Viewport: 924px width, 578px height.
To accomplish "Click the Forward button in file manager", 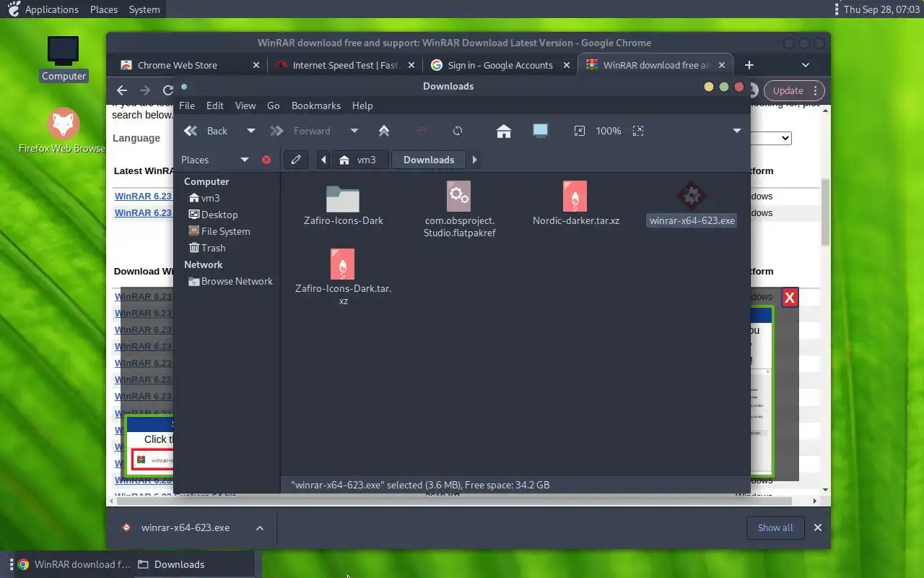I will [x=301, y=131].
